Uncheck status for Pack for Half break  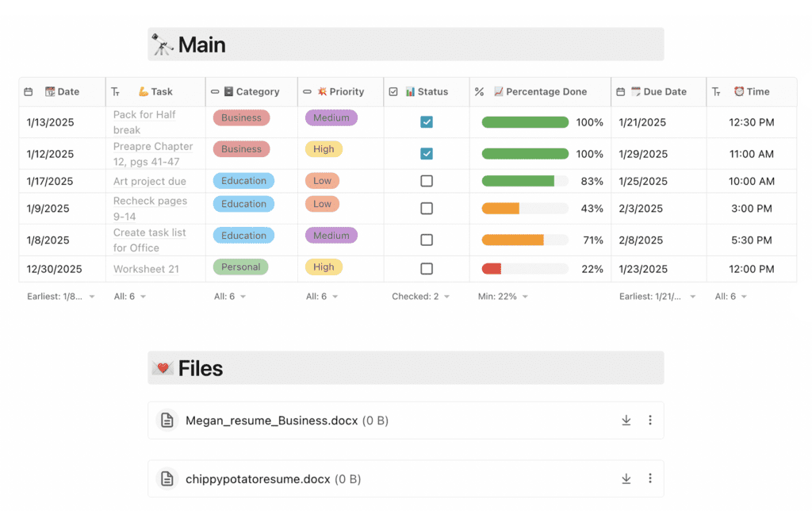click(427, 122)
